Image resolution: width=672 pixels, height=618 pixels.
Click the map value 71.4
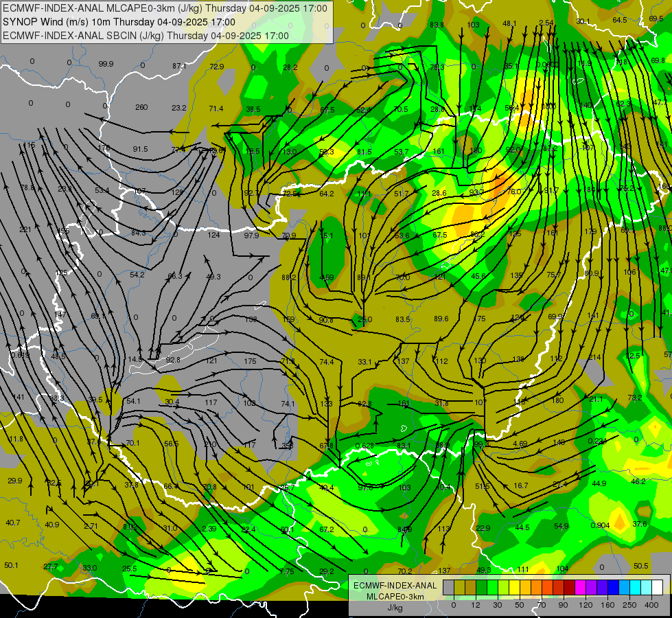tap(216, 108)
